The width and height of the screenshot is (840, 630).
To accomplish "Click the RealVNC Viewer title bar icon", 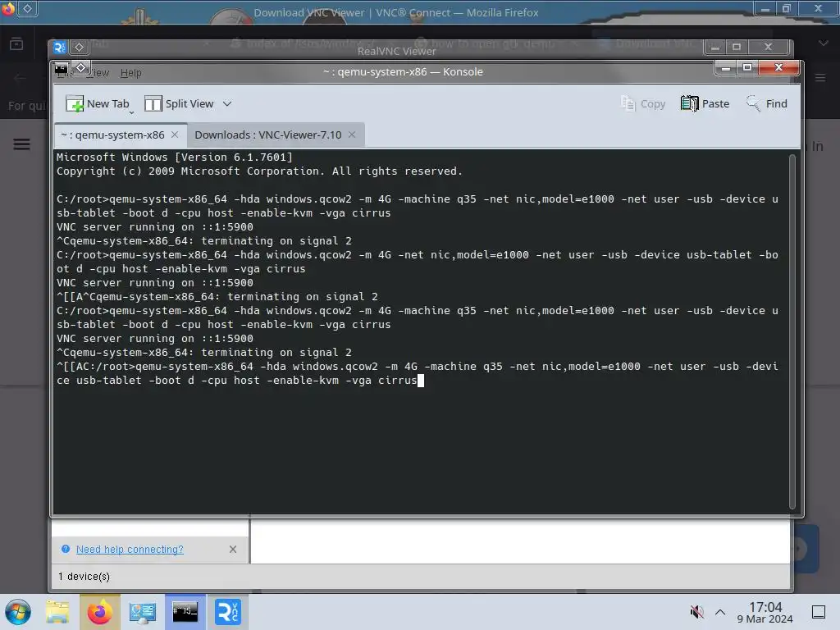I will click(x=59, y=47).
